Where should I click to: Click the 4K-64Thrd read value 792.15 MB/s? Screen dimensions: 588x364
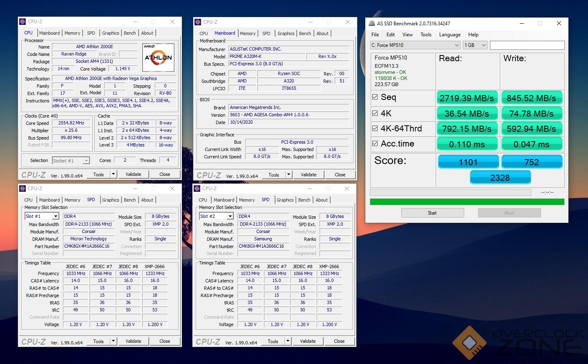point(467,129)
